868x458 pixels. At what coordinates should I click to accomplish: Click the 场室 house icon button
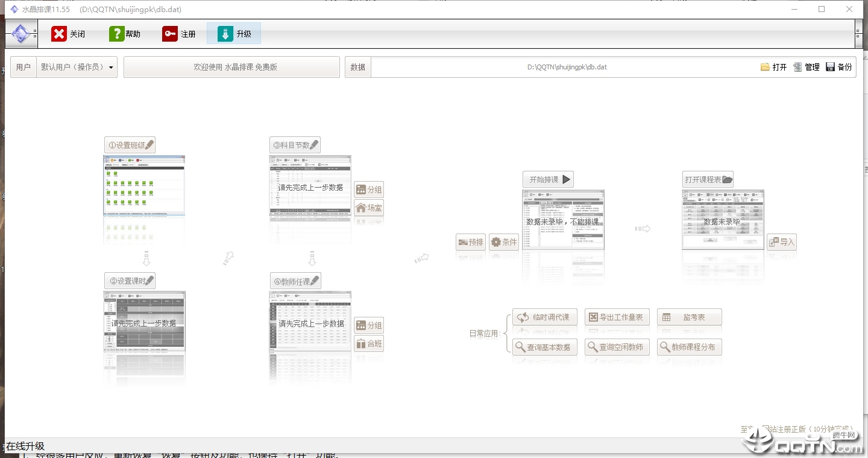pyautogui.click(x=369, y=208)
